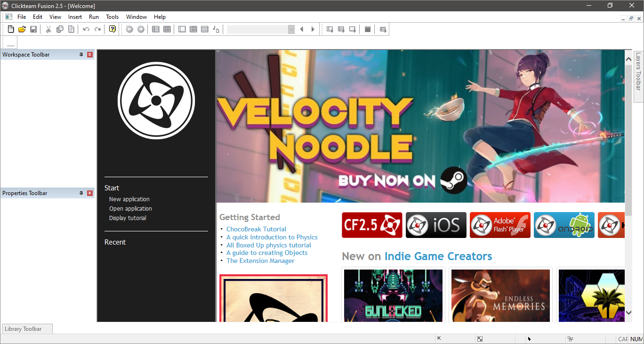
Task: Click Indie Game Creators heading link
Action: pos(438,256)
